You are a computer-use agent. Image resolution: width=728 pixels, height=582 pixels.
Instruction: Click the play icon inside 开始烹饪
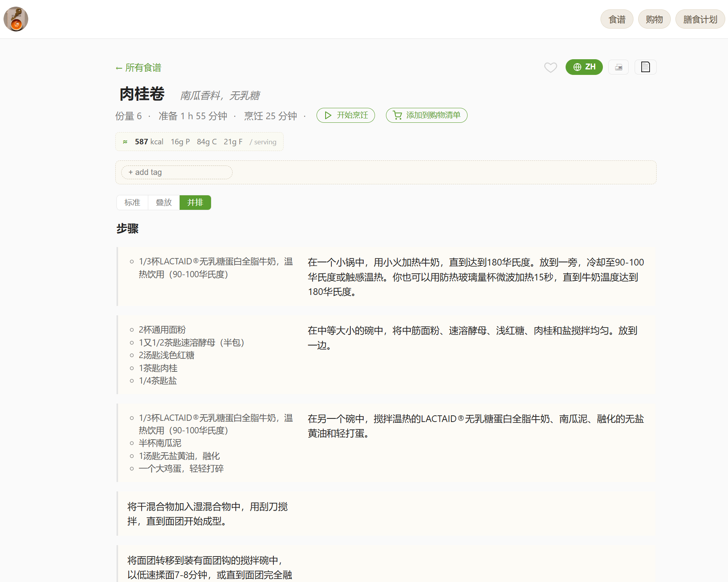coord(328,115)
